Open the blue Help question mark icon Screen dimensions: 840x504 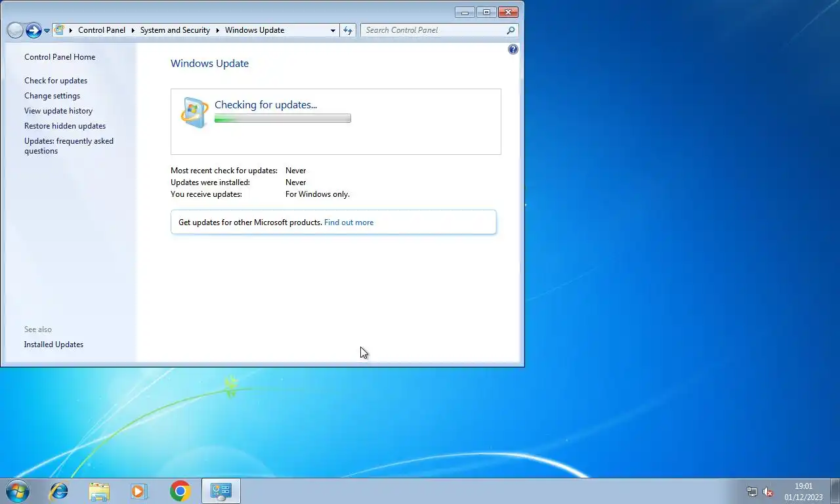pos(513,49)
